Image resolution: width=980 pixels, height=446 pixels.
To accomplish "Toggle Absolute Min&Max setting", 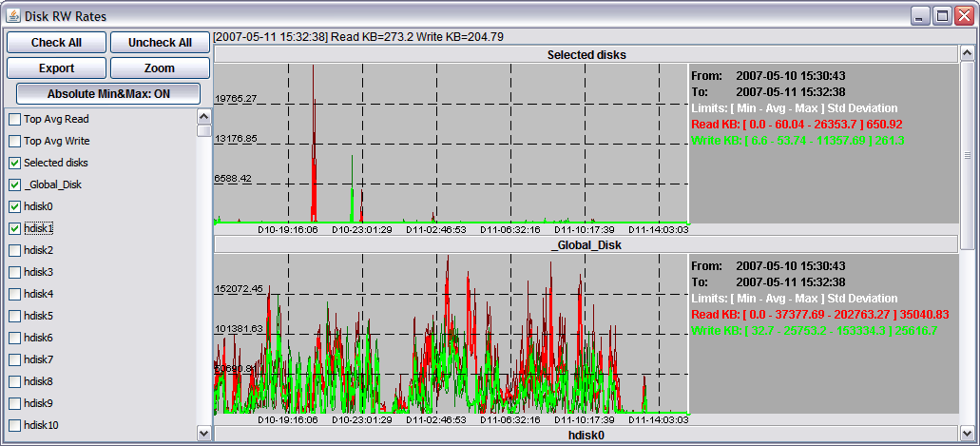I will (x=108, y=94).
